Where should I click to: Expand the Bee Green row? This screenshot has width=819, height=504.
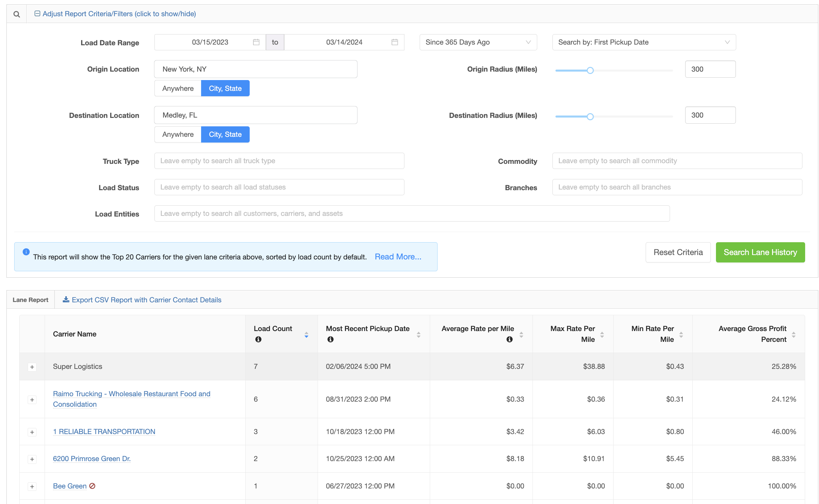click(32, 486)
